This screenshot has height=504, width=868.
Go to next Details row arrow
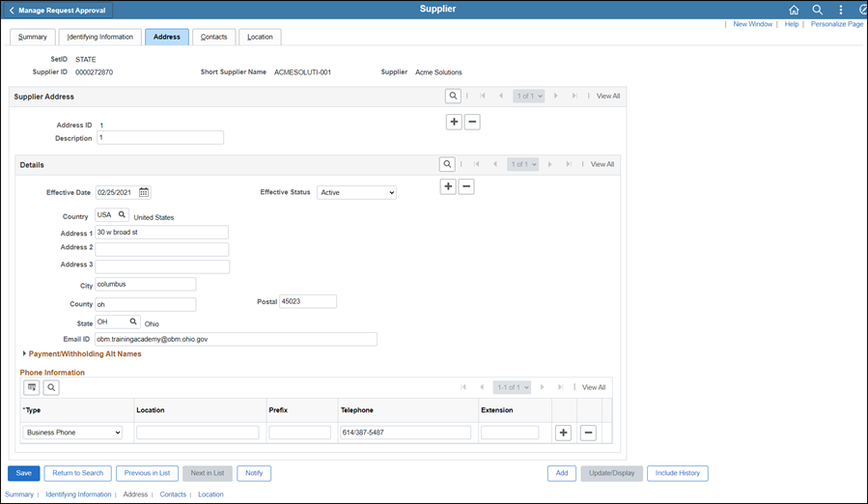[x=549, y=164]
